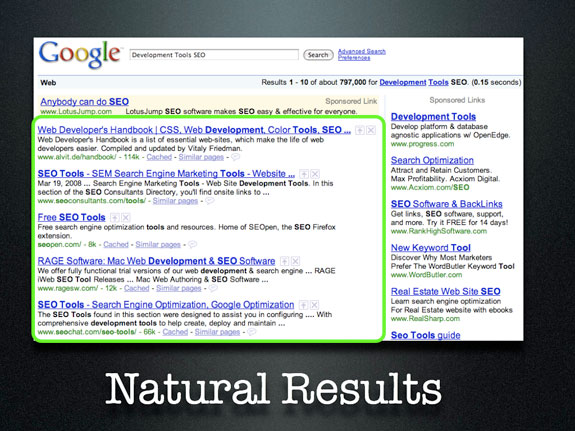
Task: Open the Development Tools sponsored ad
Action: (433, 117)
